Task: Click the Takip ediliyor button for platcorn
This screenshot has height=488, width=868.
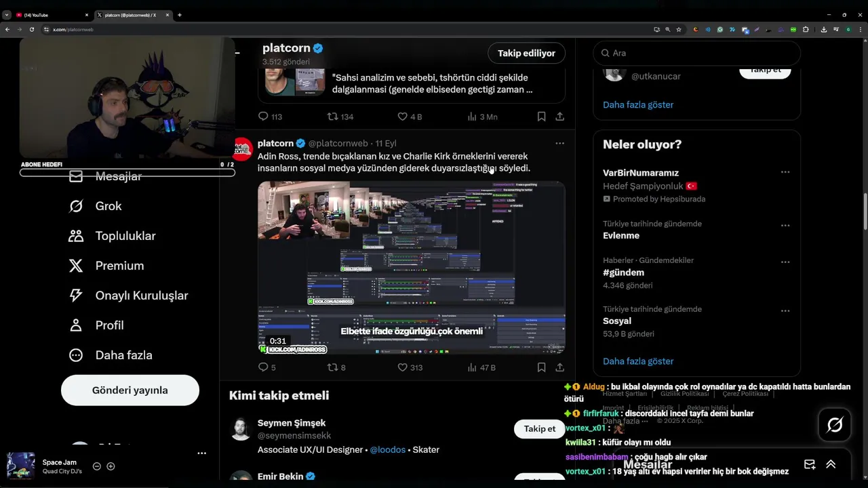Action: pos(526,53)
